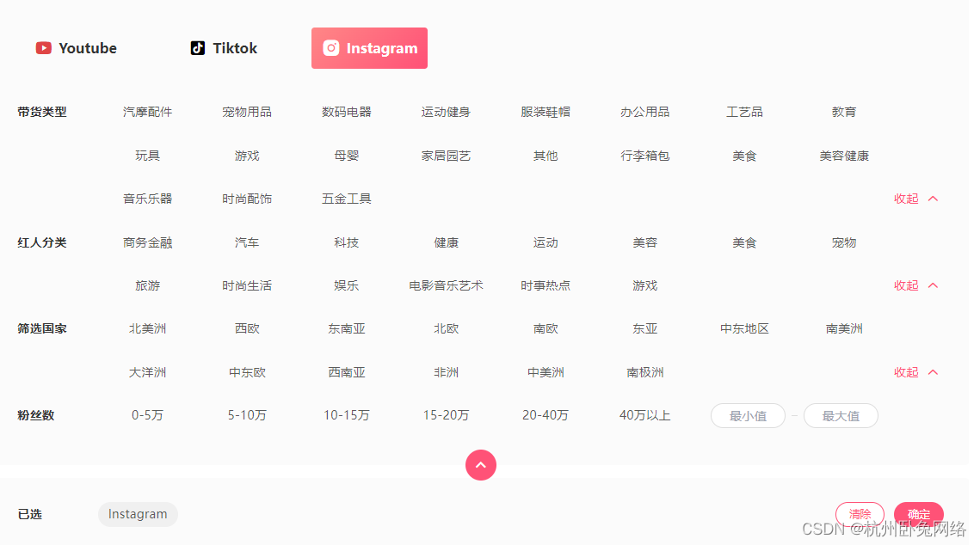Screen dimensions: 980x545
Task: Filter by 北美洲 region
Action: click(147, 328)
